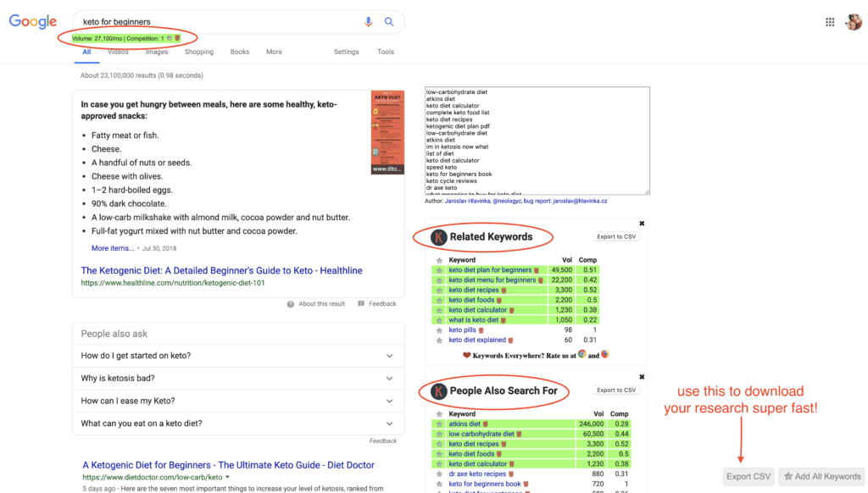868x493 pixels.
Task: Open search Settings
Action: pyautogui.click(x=347, y=52)
